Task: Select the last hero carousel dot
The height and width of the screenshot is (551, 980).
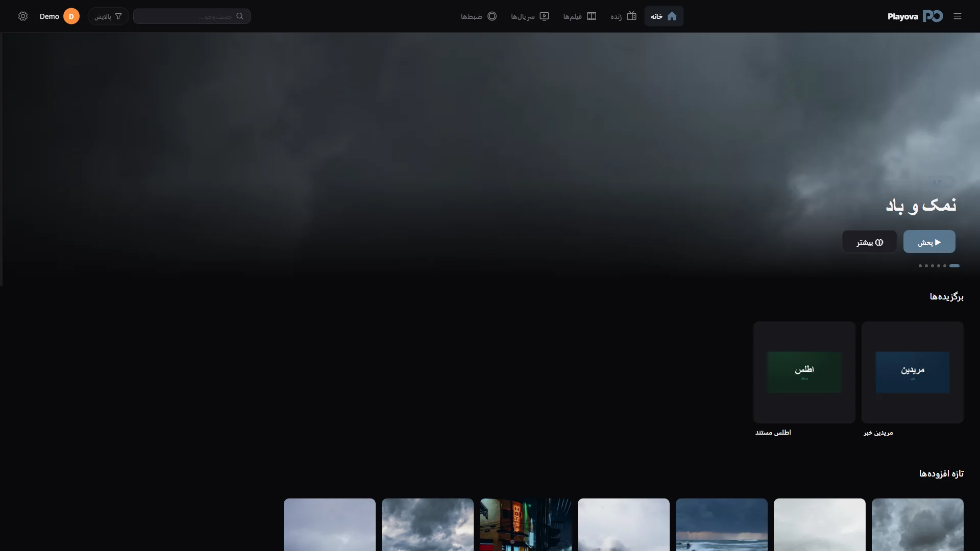Action: pos(920,266)
